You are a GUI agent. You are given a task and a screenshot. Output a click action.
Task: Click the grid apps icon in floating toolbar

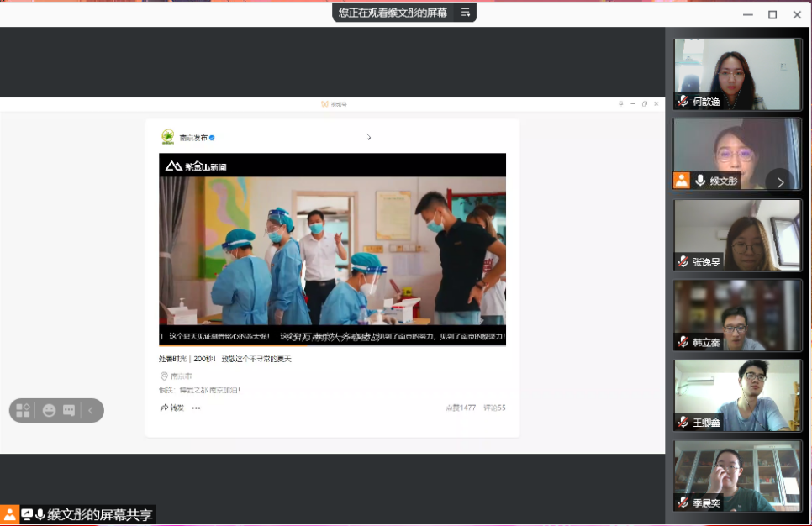pos(24,410)
